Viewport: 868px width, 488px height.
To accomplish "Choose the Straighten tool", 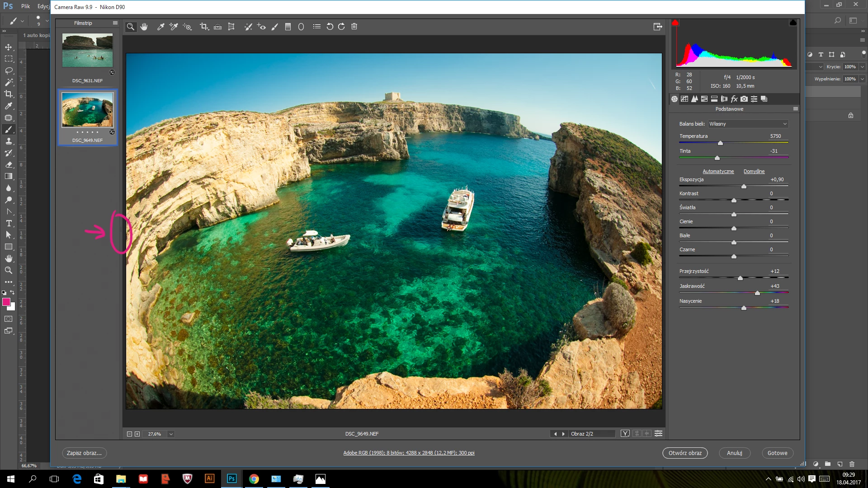I will [217, 27].
